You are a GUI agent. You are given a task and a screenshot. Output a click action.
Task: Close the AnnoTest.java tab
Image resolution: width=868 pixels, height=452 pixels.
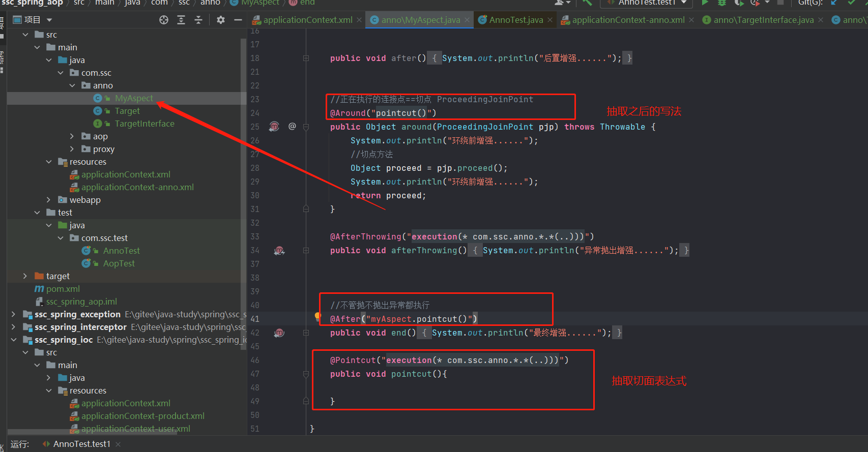point(550,20)
